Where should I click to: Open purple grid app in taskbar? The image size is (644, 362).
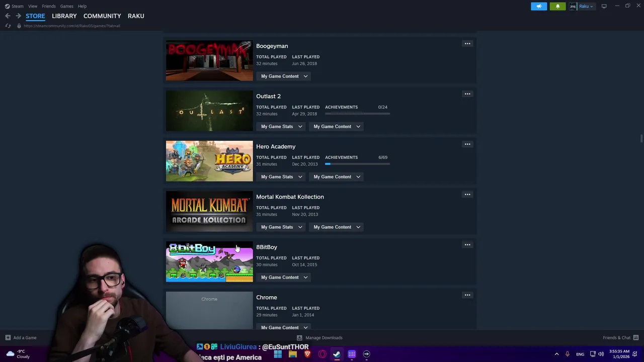tap(352, 354)
